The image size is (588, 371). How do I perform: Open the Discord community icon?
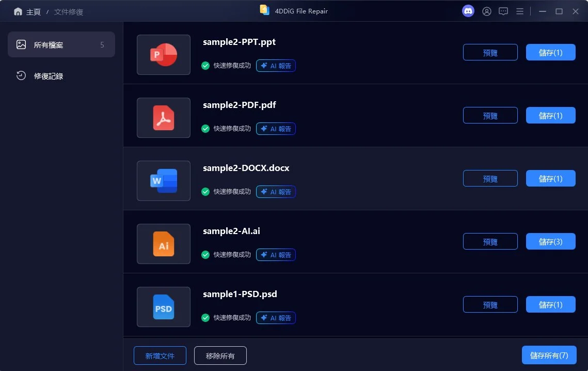click(468, 11)
